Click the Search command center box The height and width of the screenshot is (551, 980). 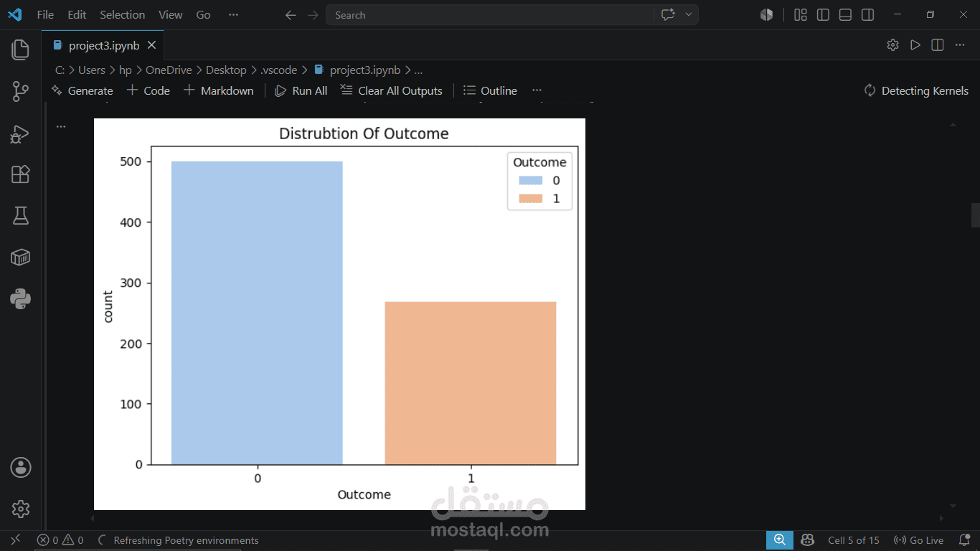[490, 15]
